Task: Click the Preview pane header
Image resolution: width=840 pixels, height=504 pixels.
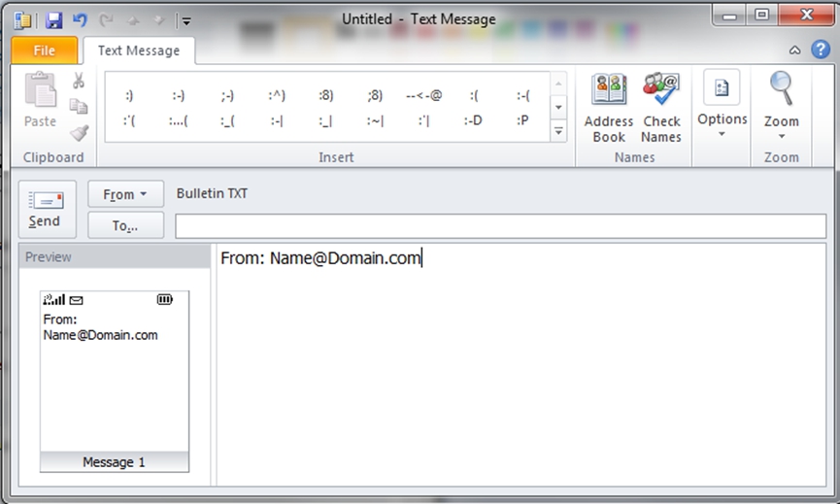Action: (x=115, y=256)
